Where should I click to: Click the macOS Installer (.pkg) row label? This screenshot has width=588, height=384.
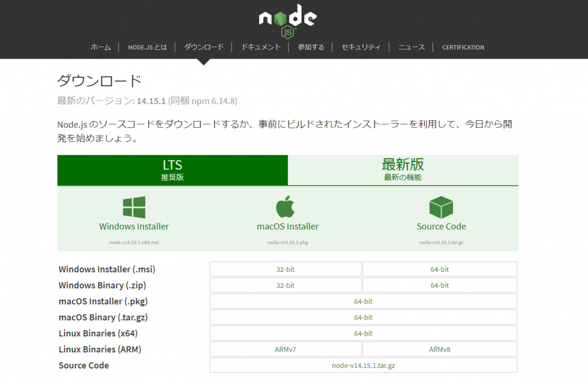103,301
